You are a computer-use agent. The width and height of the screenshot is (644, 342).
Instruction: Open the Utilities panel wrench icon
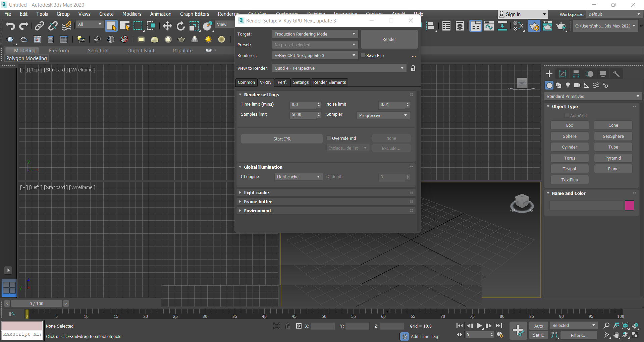tap(616, 73)
